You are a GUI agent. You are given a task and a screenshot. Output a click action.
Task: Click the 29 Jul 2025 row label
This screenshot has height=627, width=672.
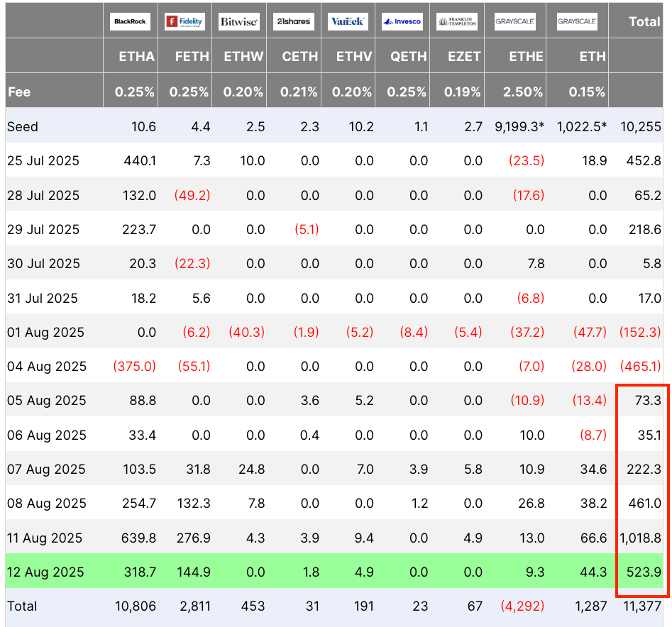point(43,230)
